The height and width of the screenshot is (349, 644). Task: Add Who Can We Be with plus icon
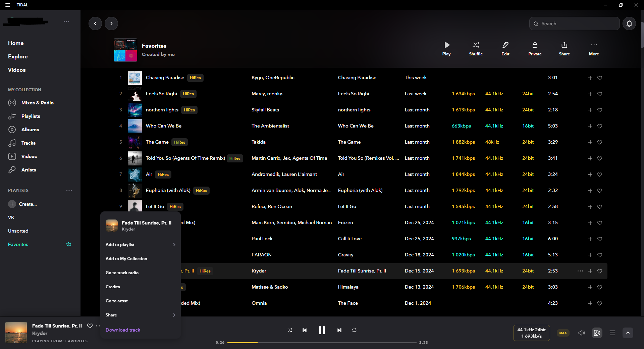pyautogui.click(x=590, y=126)
